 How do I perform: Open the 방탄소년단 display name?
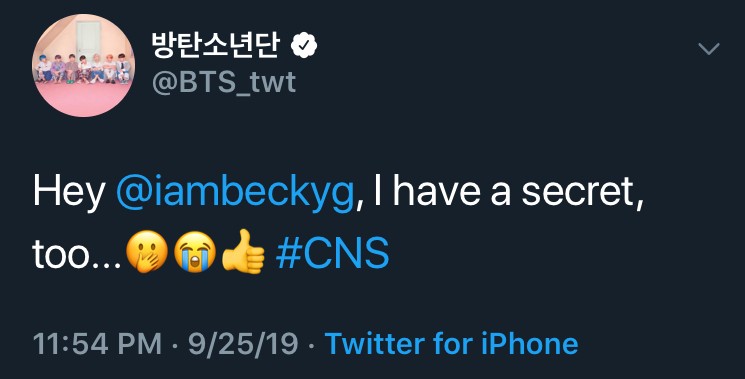pyautogui.click(x=215, y=46)
